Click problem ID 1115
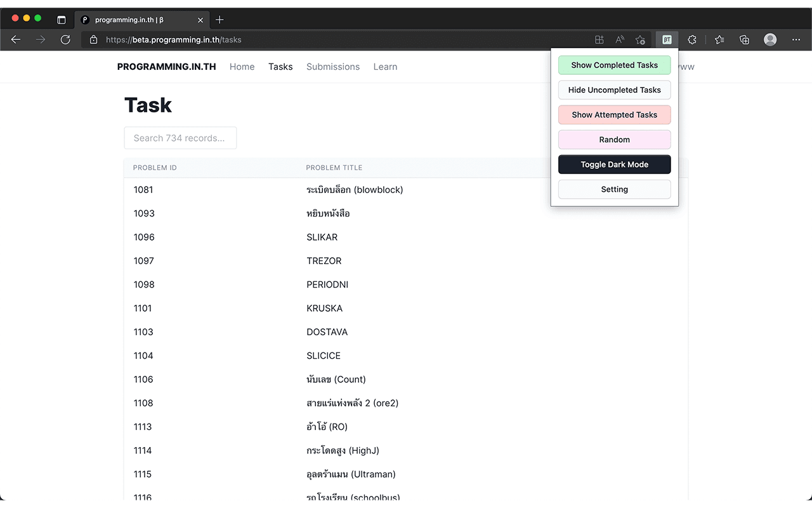The height and width of the screenshot is (508, 812). (x=143, y=474)
